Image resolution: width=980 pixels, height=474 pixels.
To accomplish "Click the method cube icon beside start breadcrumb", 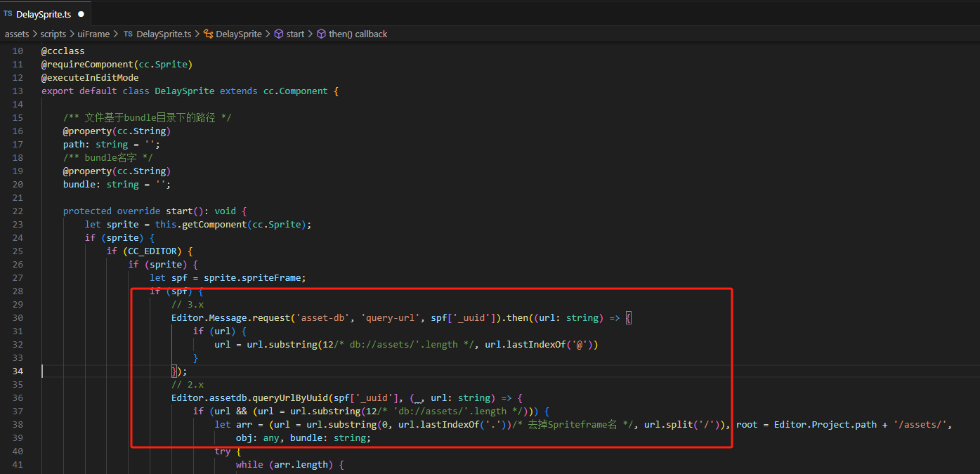I will coord(278,34).
